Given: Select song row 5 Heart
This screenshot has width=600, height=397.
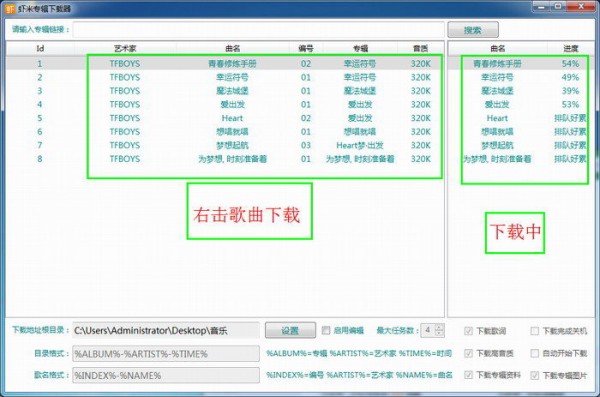Looking at the screenshot, I should click(x=225, y=118).
